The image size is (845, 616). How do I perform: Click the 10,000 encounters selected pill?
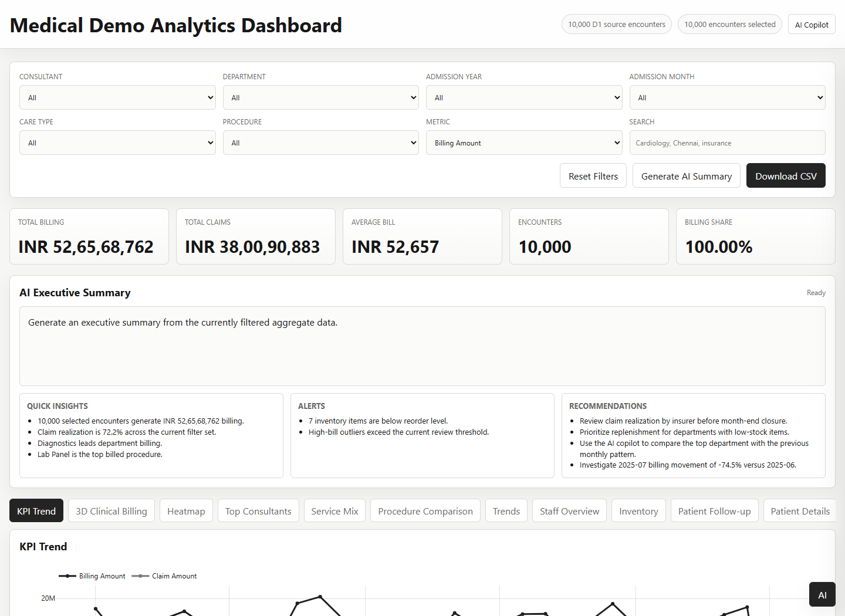730,24
